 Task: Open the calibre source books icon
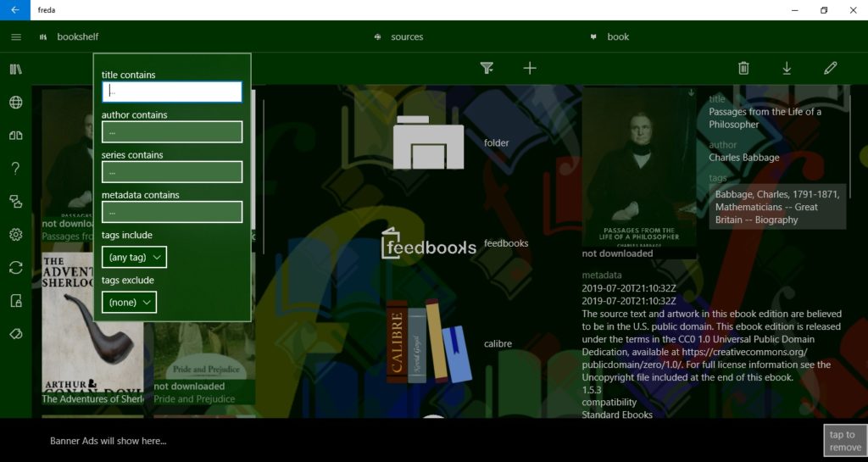tap(428, 342)
